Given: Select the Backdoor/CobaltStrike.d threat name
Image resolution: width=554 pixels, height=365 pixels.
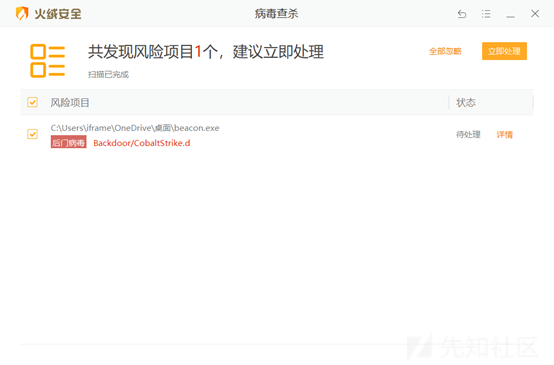Looking at the screenshot, I should coord(142,143).
